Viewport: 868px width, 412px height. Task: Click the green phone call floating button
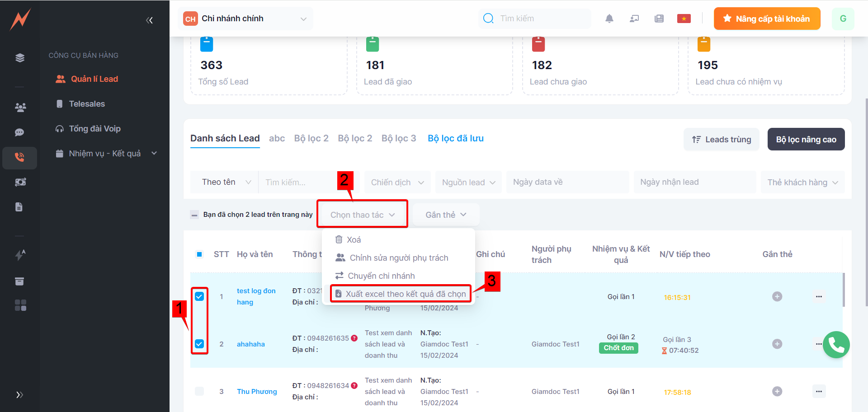coord(836,345)
